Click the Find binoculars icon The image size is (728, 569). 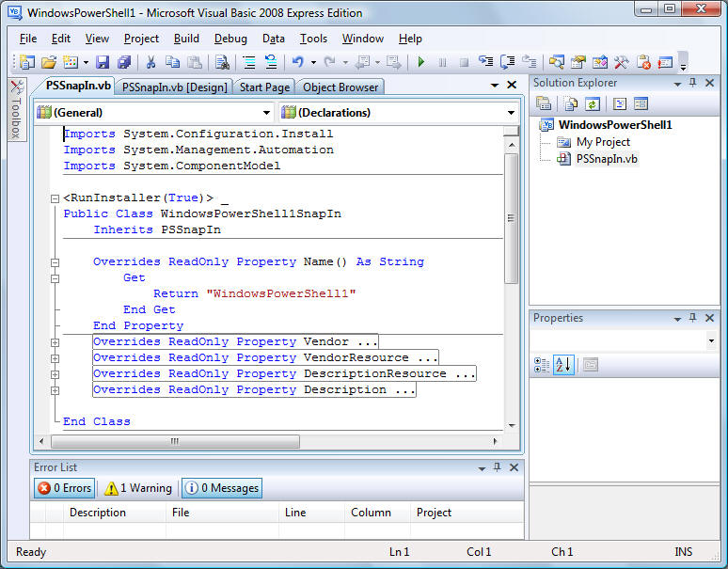coord(222,62)
